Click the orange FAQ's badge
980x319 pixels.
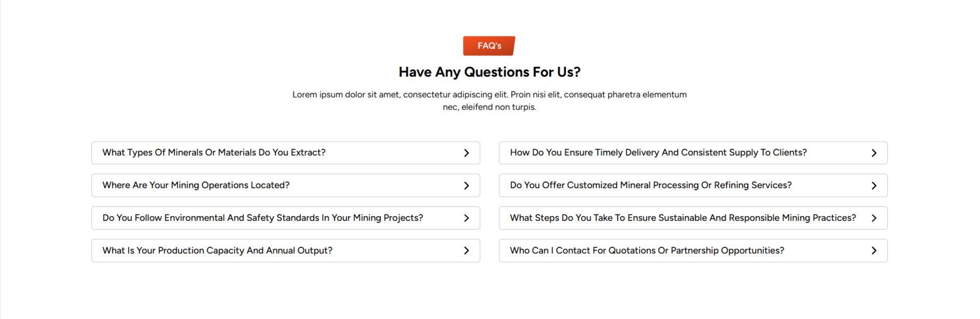(489, 46)
